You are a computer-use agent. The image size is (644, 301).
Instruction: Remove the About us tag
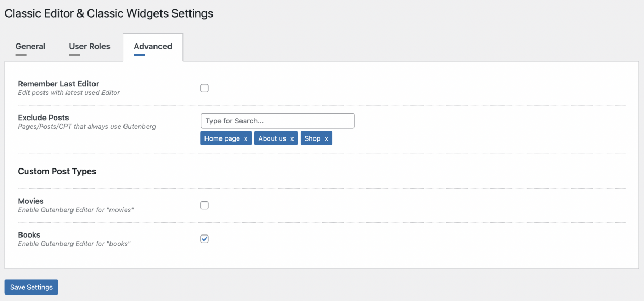click(x=292, y=138)
